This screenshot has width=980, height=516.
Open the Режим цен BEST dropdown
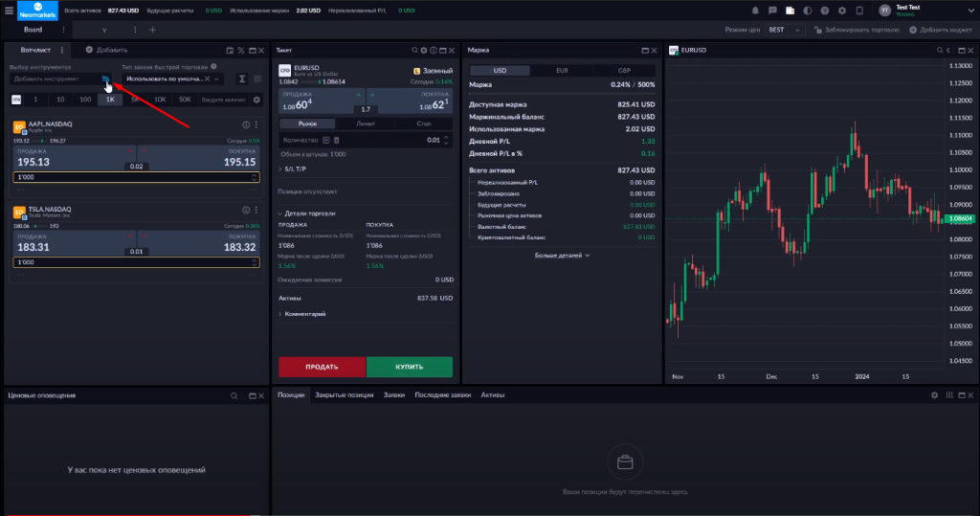784,30
